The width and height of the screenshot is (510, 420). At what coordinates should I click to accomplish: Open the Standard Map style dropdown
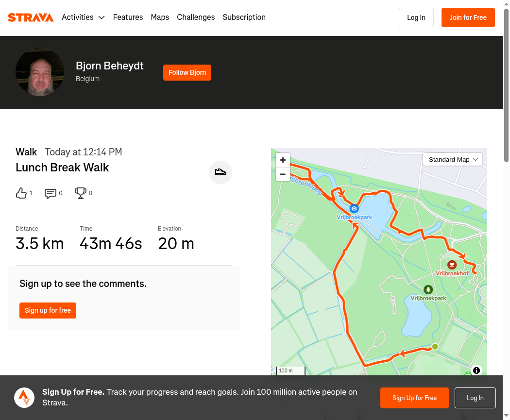coord(452,159)
